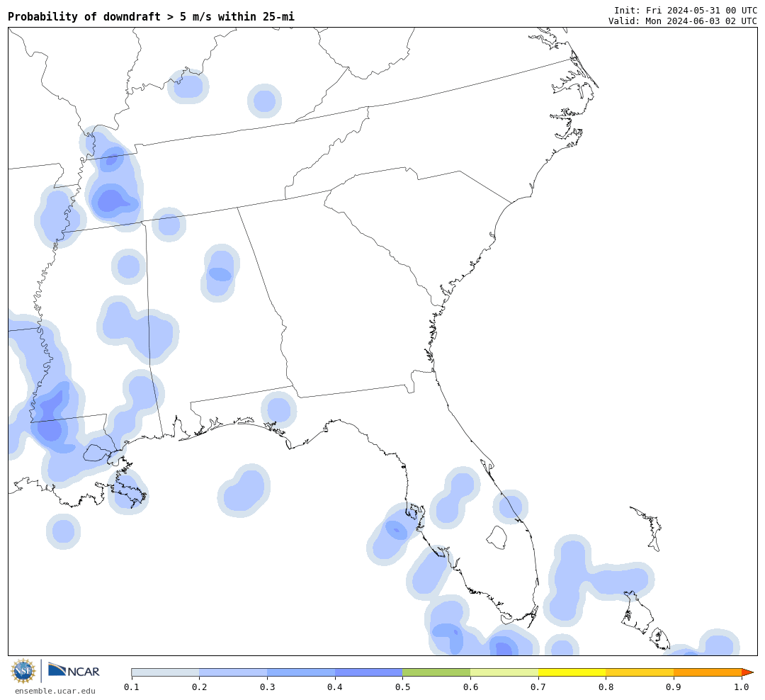Viewport: 765px width, 700px height.
Task: Click the 0.5–0.6 green colorbar segment
Action: [x=436, y=672]
